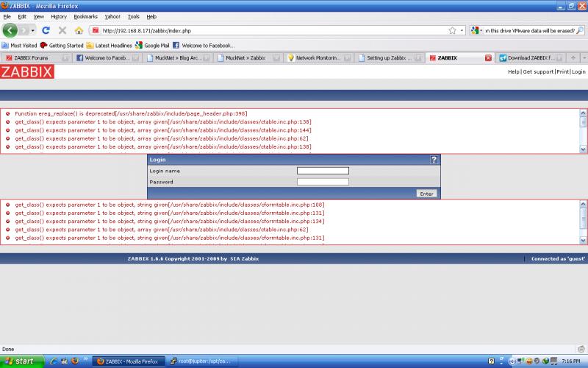
Task: Open Latest Headlines bookmark feed
Action: [x=109, y=46]
